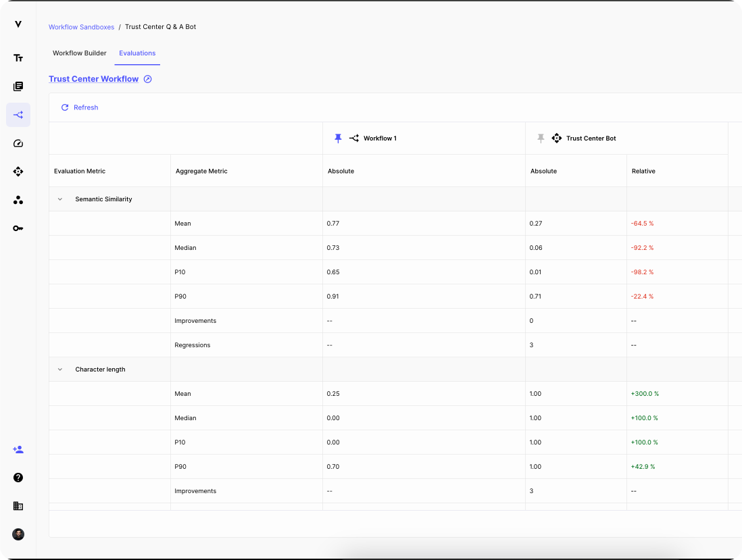Collapse the Semantic Similarity section
This screenshot has width=742, height=560.
point(59,199)
